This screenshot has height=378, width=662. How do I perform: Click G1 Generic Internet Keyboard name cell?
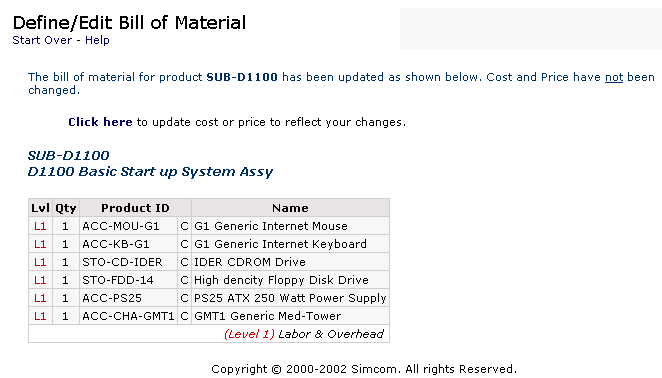(x=290, y=244)
